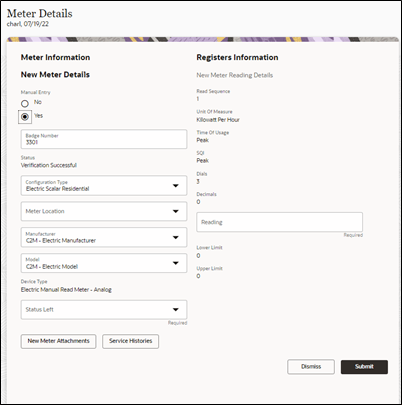The width and height of the screenshot is (403, 405).
Task: Click the Badge Number input field
Action: click(104, 139)
